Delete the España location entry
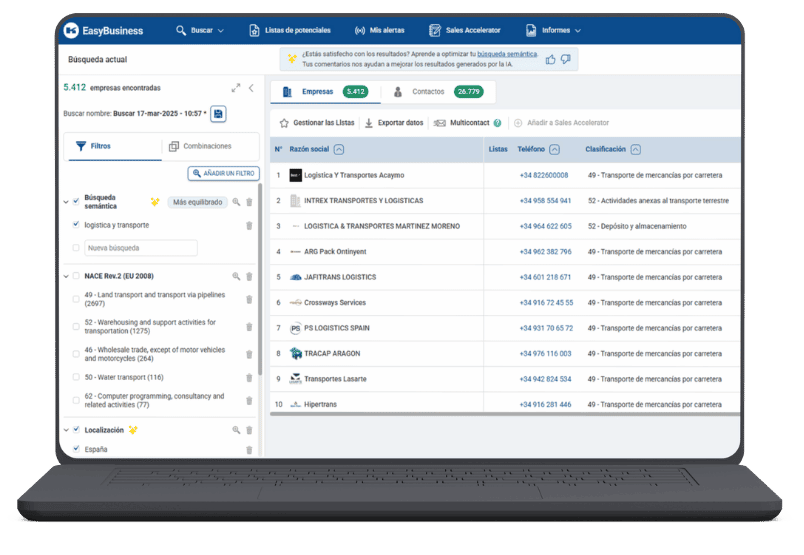Viewport: 804px width, 555px height. [x=249, y=450]
